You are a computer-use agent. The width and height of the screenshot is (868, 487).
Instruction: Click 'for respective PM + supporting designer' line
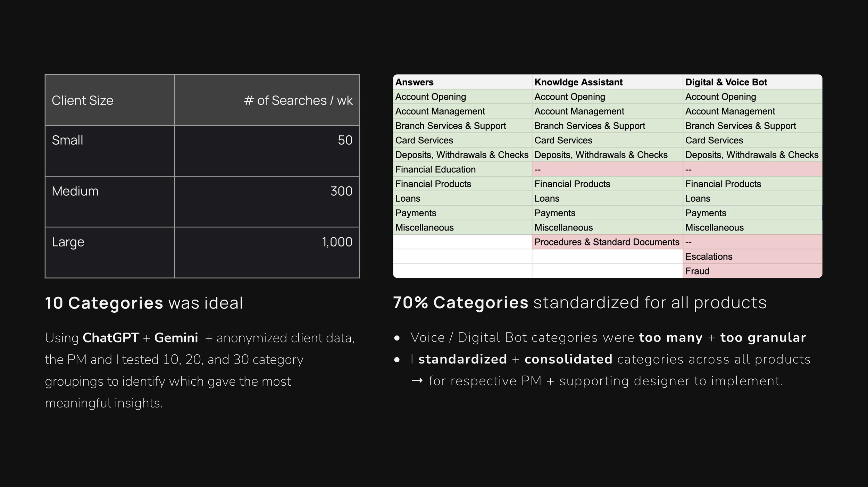click(597, 381)
